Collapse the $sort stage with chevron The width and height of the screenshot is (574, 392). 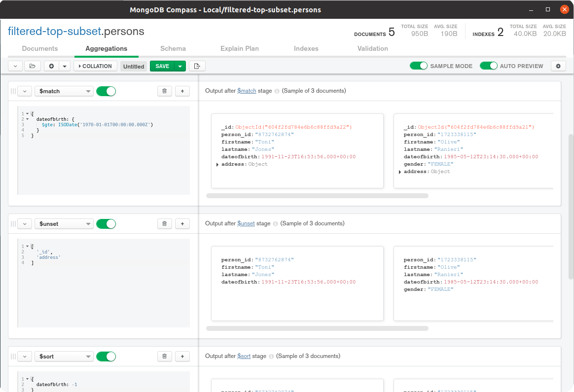[25, 356]
